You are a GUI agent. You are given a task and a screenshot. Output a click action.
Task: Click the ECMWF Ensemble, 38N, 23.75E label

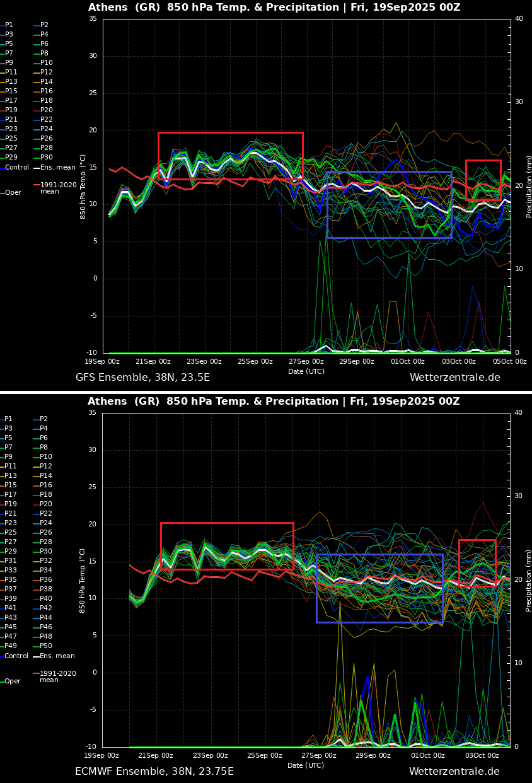pyautogui.click(x=154, y=772)
